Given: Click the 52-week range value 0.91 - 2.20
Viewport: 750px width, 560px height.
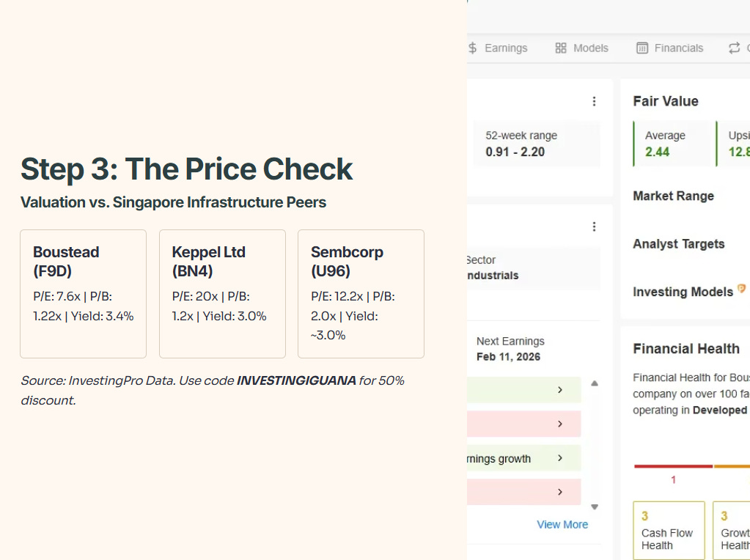Looking at the screenshot, I should click(515, 152).
